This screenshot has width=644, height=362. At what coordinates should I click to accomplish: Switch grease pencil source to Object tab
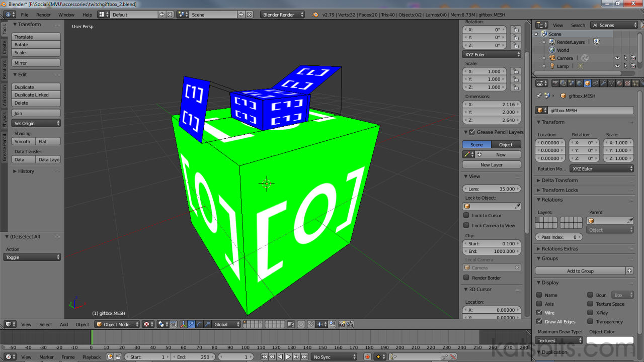(506, 145)
